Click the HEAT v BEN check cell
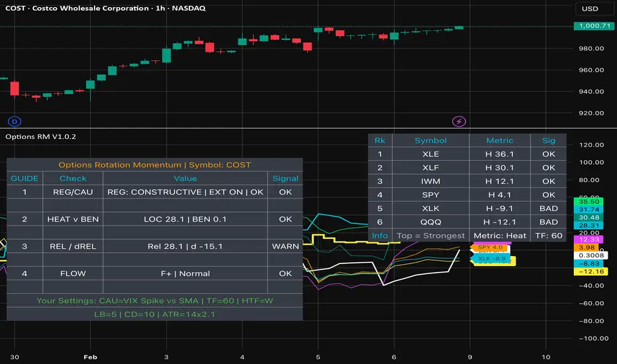The image size is (617, 364). click(73, 219)
